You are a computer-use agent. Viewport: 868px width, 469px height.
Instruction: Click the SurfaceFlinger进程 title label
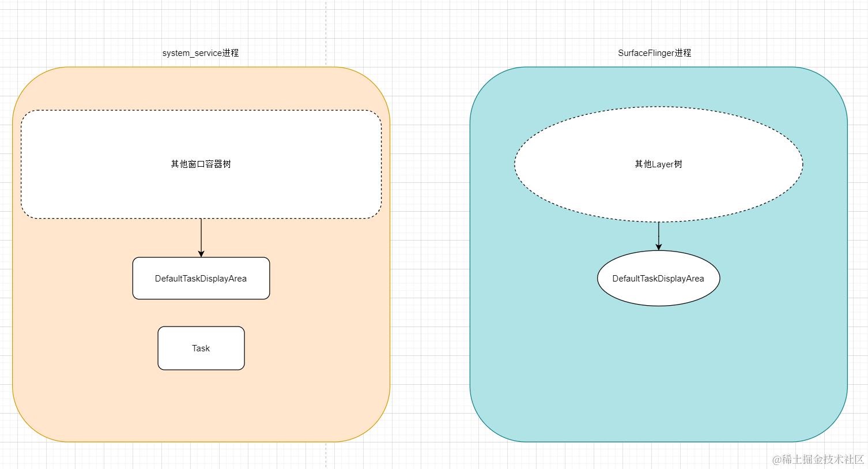click(654, 52)
